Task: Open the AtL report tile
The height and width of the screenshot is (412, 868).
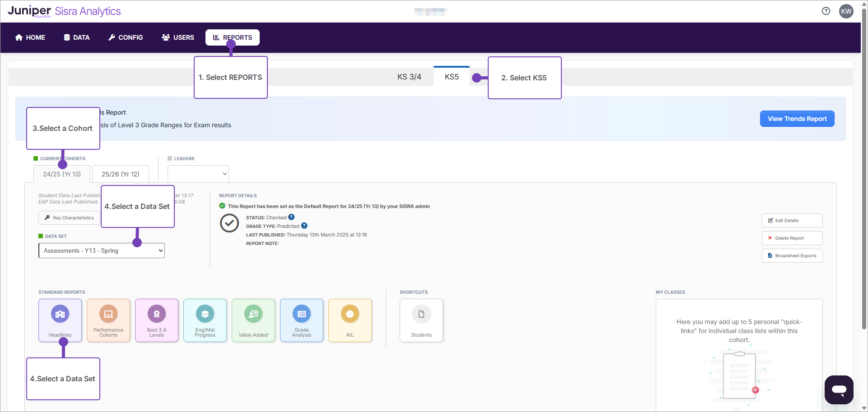Action: pos(350,320)
